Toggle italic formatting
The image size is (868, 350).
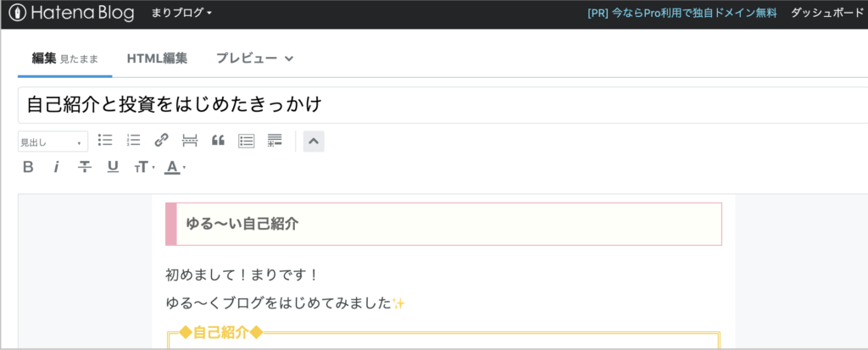(56, 167)
